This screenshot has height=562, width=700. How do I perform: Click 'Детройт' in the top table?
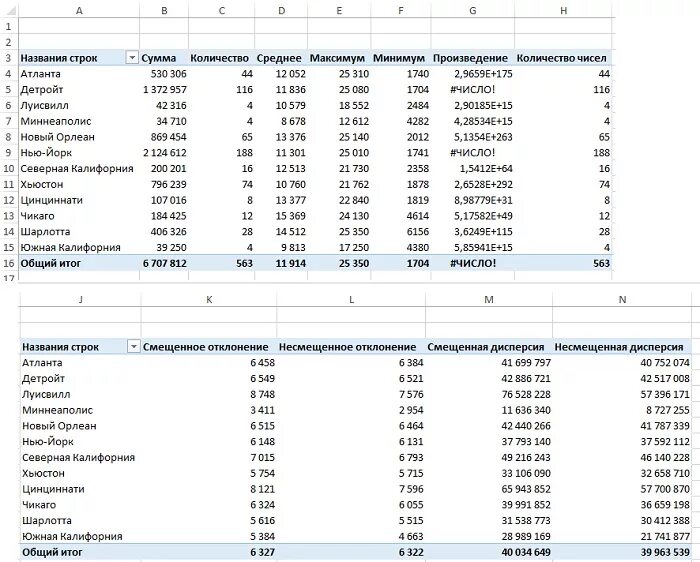(x=42, y=90)
